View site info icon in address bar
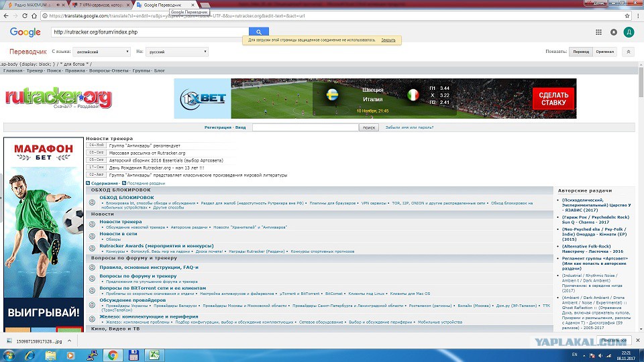The height and width of the screenshot is (362, 644). [44, 15]
